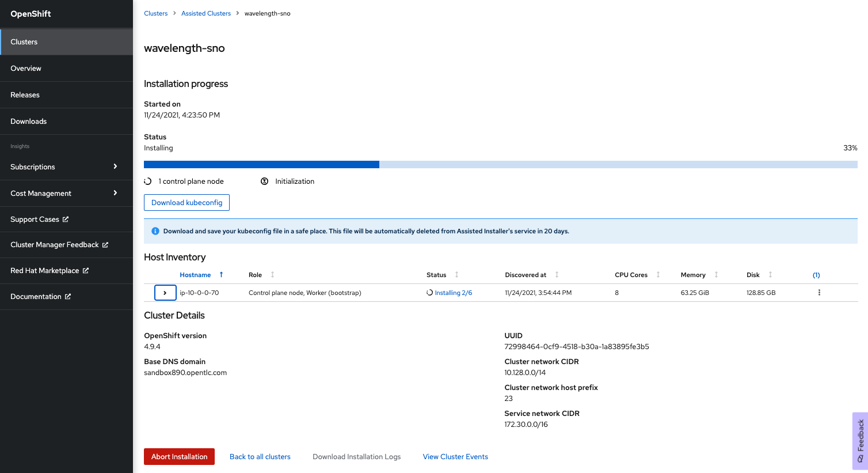Click the OpenShift logo text
This screenshot has height=473, width=868.
point(31,14)
